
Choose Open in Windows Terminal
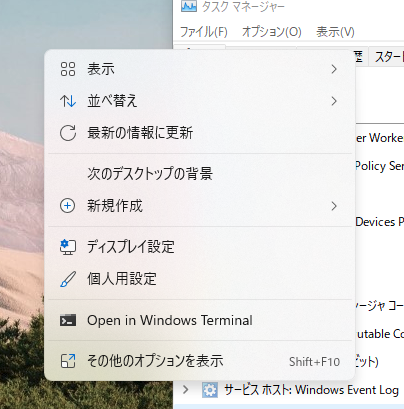pyautogui.click(x=200, y=320)
